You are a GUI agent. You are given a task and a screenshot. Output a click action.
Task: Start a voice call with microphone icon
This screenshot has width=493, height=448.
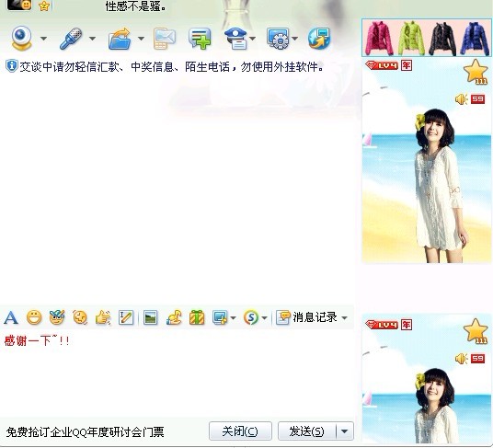[71, 39]
